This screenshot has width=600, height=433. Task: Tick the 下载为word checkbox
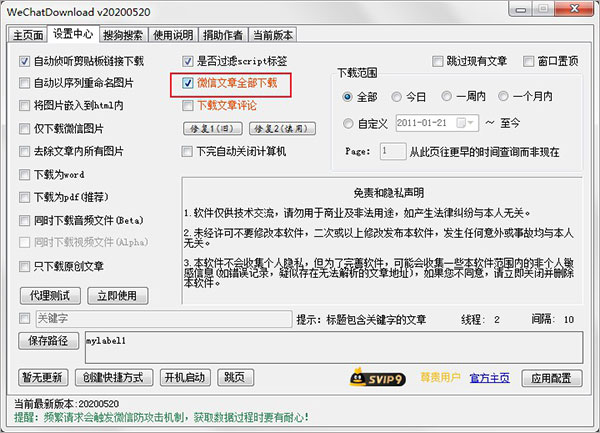pyautogui.click(x=24, y=175)
